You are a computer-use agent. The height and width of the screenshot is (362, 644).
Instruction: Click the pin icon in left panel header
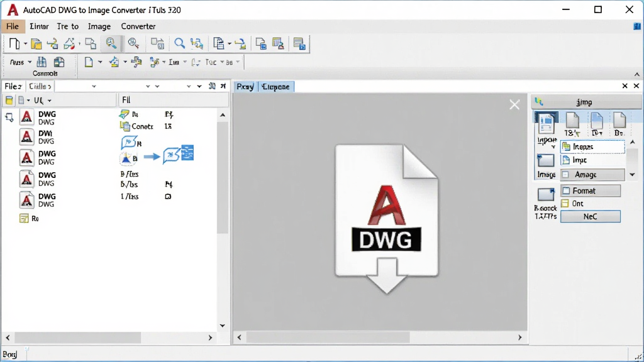point(223,85)
